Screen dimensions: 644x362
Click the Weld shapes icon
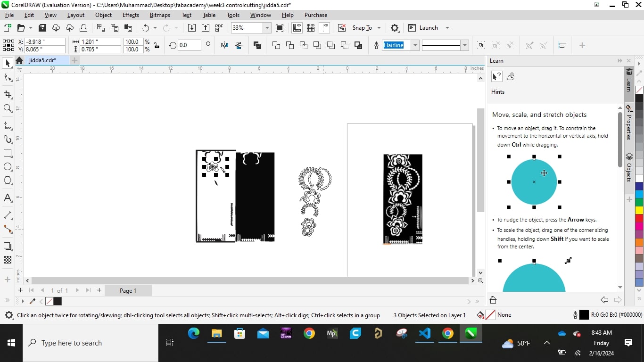point(276,45)
